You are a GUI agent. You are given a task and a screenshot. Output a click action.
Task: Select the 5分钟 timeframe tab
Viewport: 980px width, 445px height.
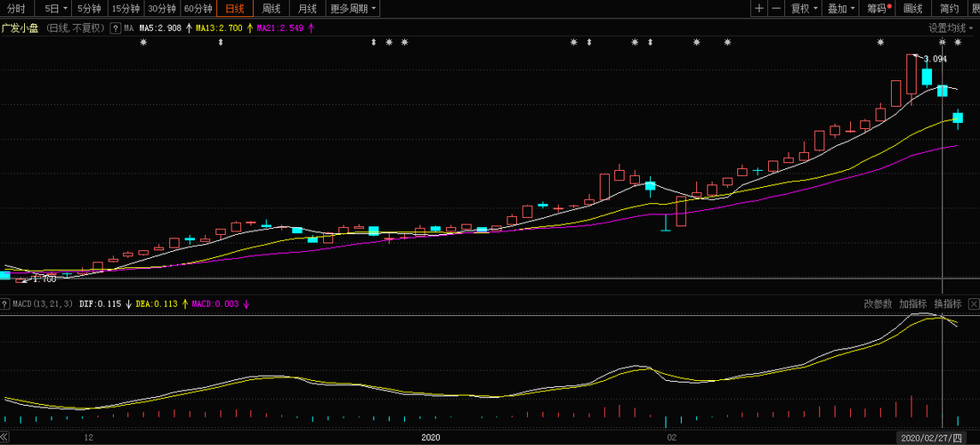point(89,9)
